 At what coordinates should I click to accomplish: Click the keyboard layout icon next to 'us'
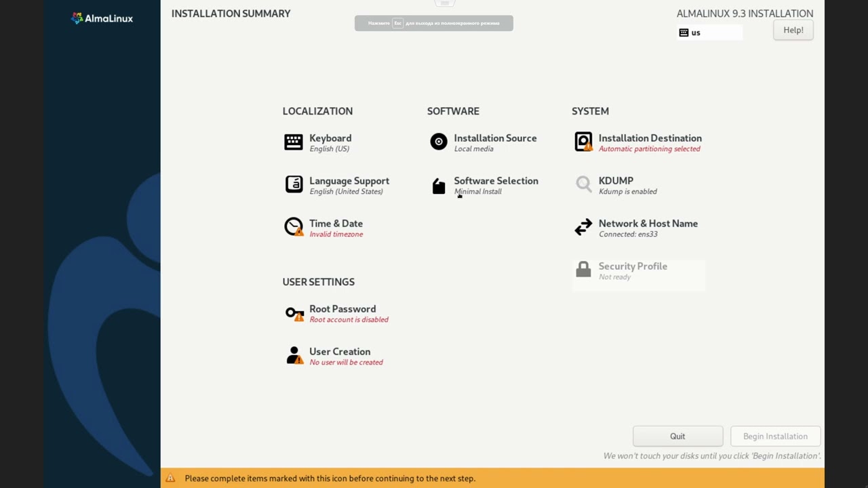(684, 33)
